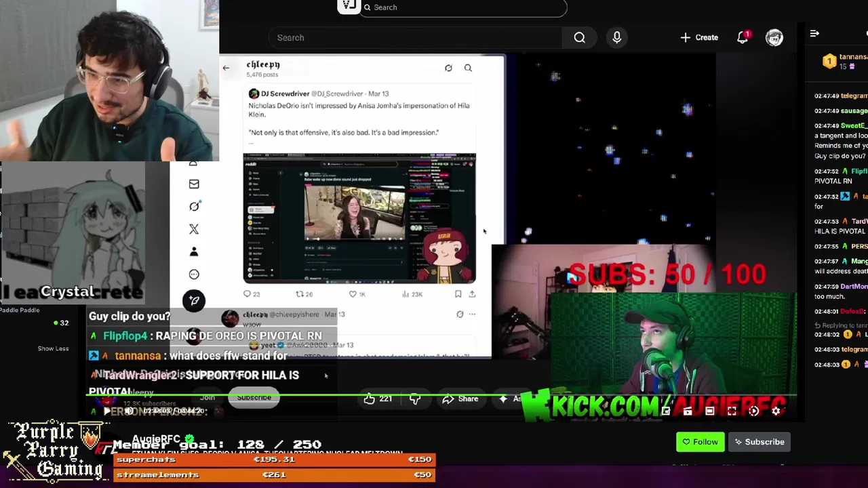Share the YouTube video
The image size is (868, 488).
point(460,399)
